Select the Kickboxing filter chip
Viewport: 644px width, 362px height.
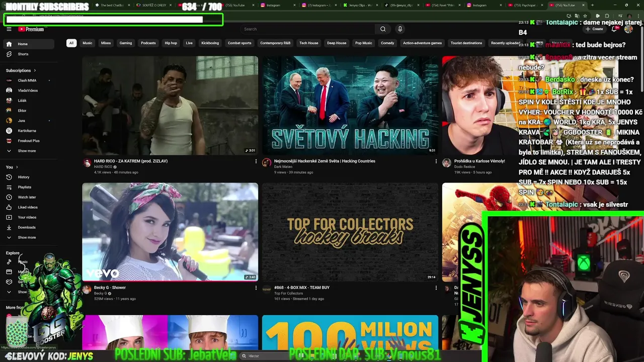click(x=210, y=43)
